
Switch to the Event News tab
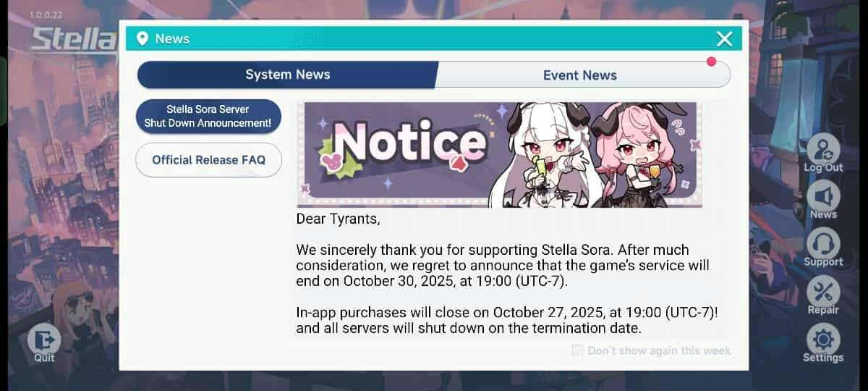(x=580, y=75)
